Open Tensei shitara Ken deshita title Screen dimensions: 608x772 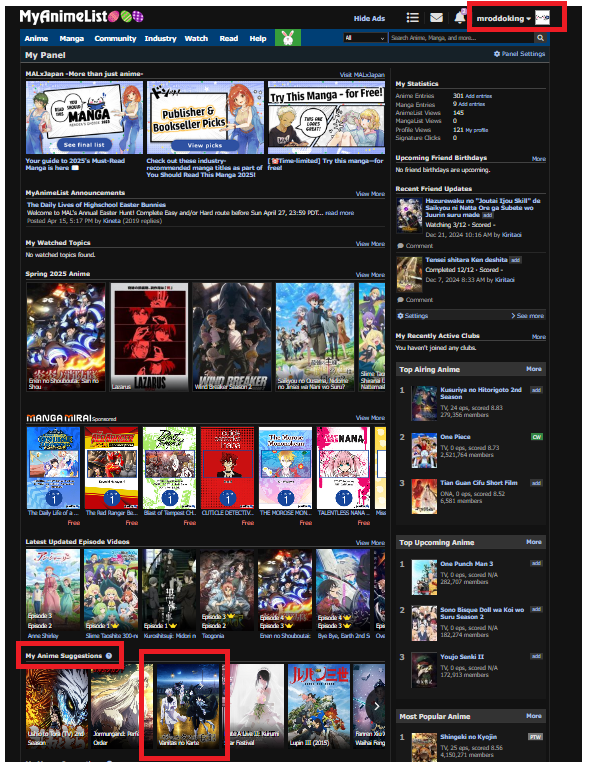point(466,259)
